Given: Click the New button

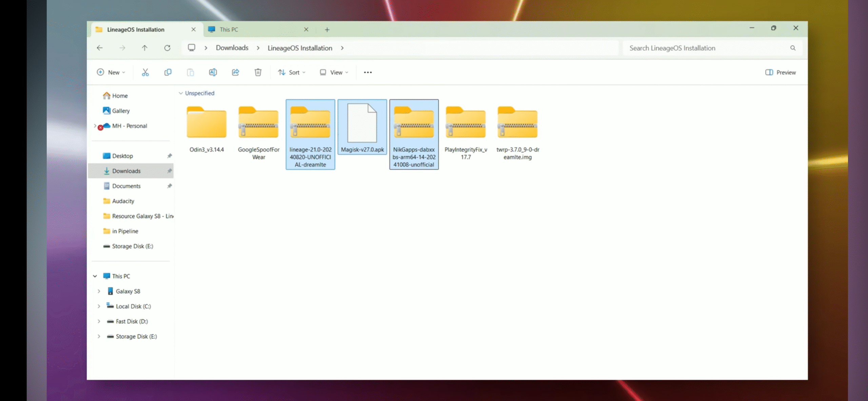Looking at the screenshot, I should (111, 72).
